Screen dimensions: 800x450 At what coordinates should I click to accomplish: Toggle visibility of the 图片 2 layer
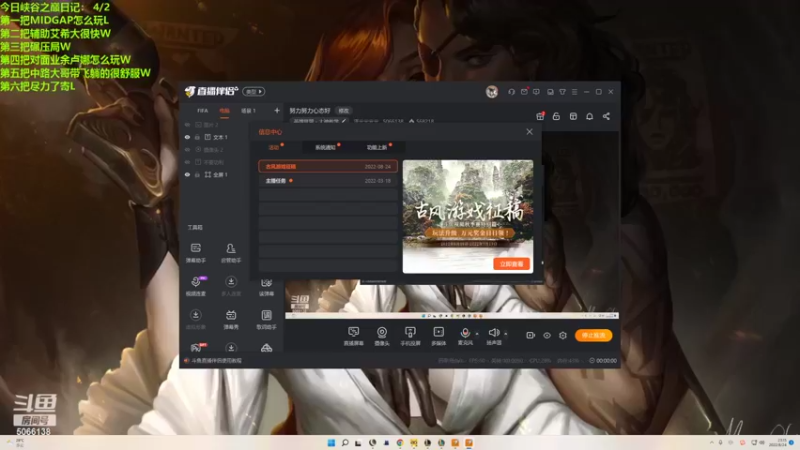tap(187, 125)
